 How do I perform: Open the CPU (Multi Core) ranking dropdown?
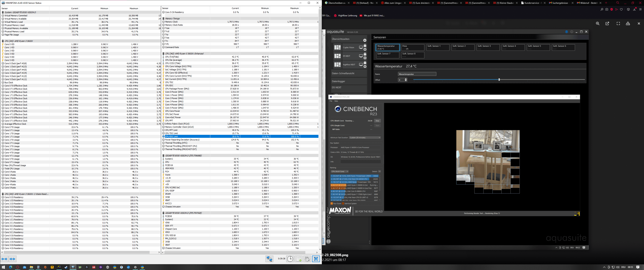[x=339, y=172]
